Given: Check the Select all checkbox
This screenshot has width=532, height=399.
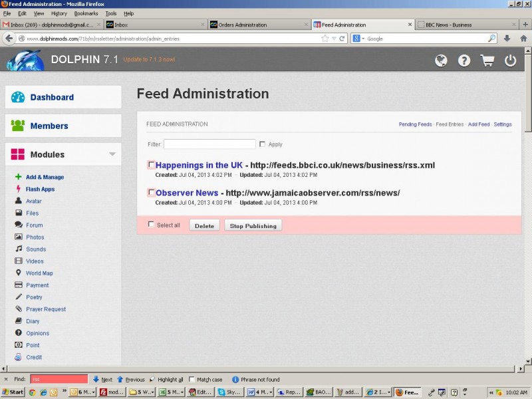Looking at the screenshot, I should pyautogui.click(x=151, y=224).
